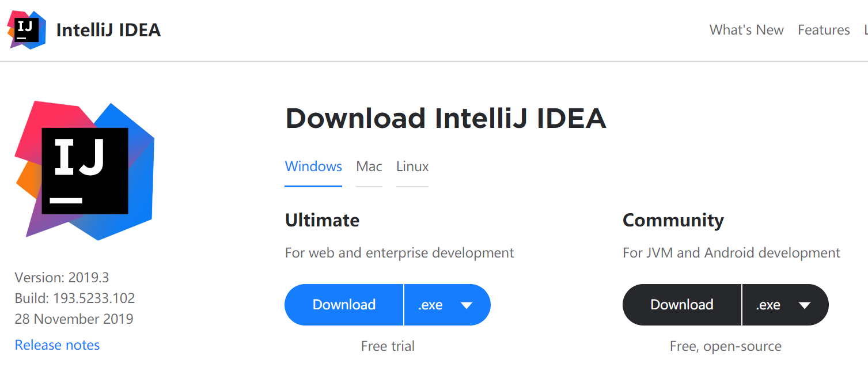Screen dimensions: 868x386
Task: Click the Free trial label under Ultimate
Action: (388, 346)
